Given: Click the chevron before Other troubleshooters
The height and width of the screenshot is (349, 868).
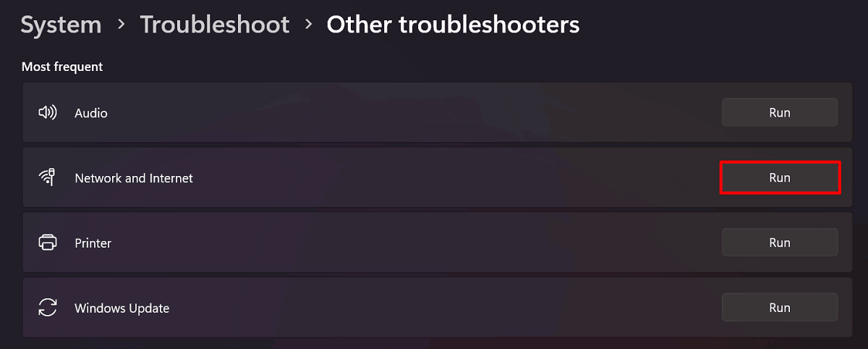Looking at the screenshot, I should click(309, 25).
